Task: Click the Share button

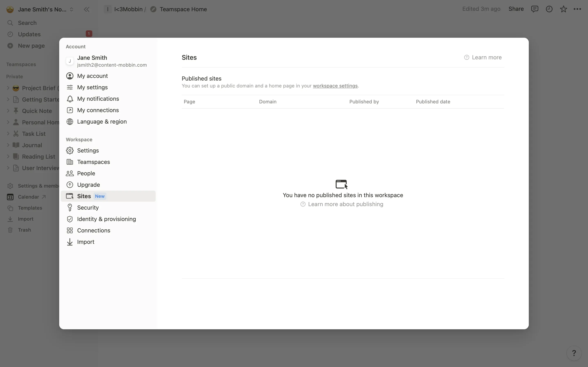Action: pyautogui.click(x=516, y=9)
